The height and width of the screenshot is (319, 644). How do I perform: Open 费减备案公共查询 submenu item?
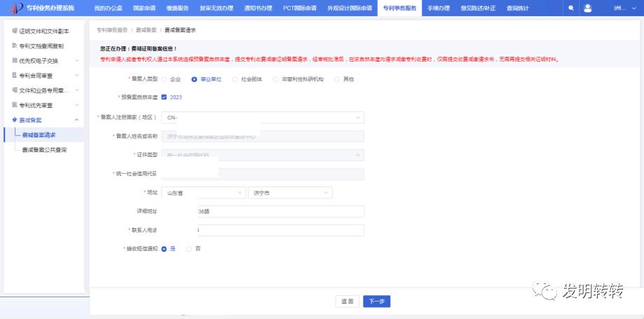tap(44, 149)
